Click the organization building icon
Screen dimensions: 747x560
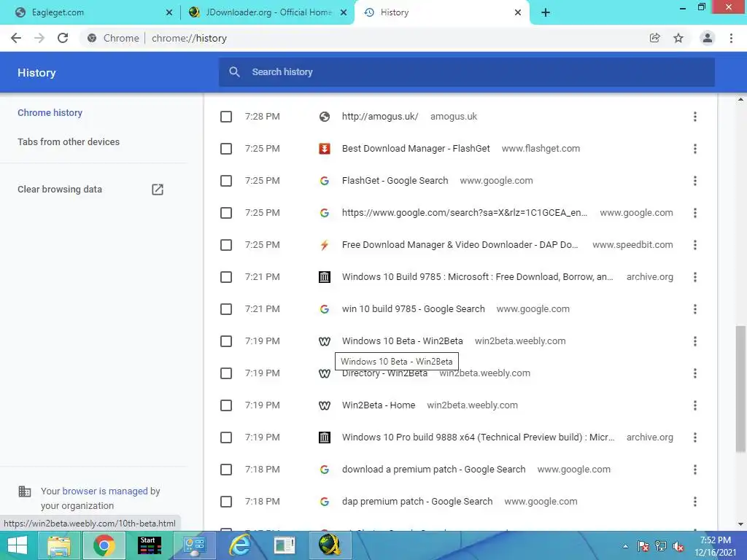tap(25, 491)
